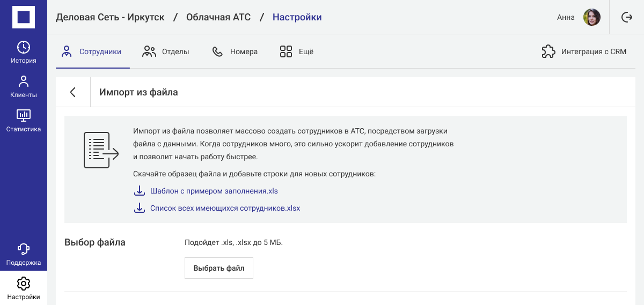Switch to the Отделы tab
The width and height of the screenshot is (644, 305).
tap(166, 52)
